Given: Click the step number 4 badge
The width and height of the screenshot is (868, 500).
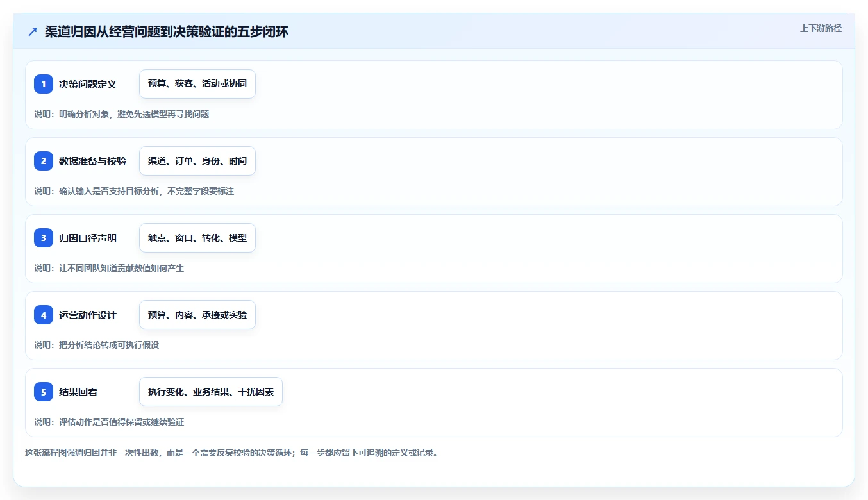Looking at the screenshot, I should pyautogui.click(x=44, y=315).
